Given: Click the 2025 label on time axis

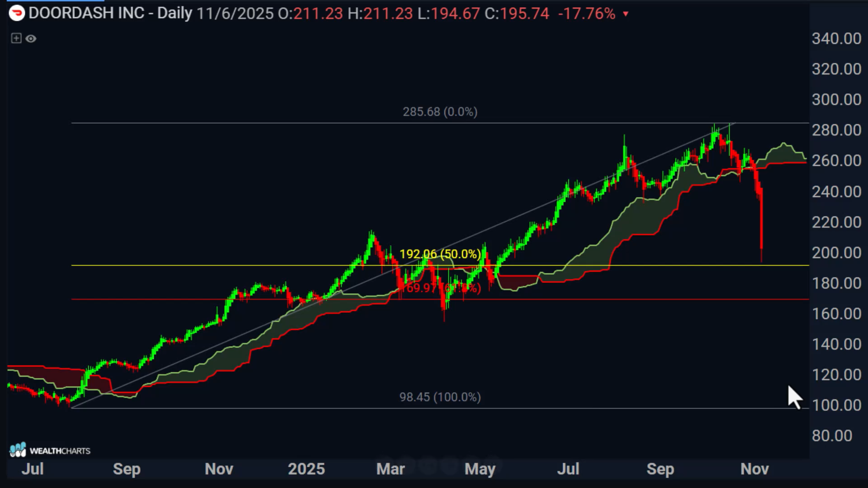Looking at the screenshot, I should (x=306, y=469).
